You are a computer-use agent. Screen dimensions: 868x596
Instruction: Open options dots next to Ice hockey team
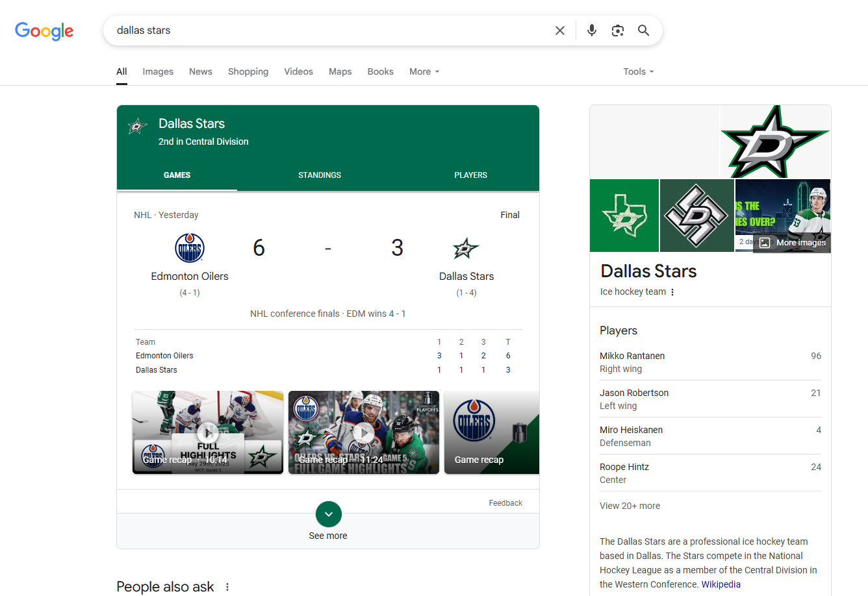[x=672, y=292]
